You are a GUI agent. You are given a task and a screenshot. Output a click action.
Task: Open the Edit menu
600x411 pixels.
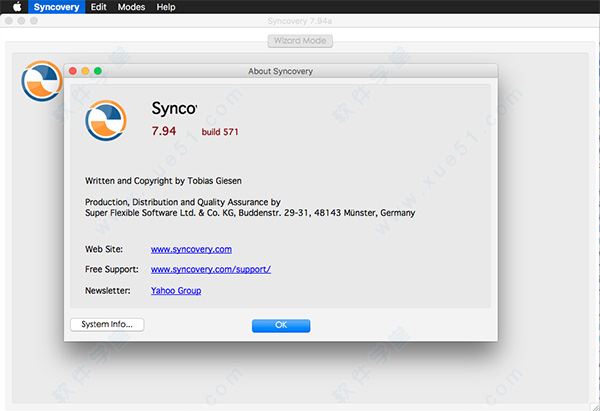[x=98, y=7]
